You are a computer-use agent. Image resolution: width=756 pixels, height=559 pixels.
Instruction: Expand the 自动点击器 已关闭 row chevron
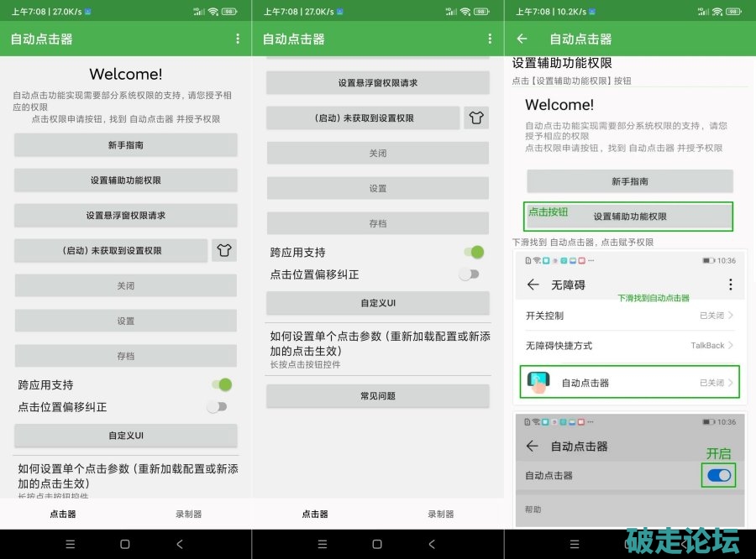731,383
